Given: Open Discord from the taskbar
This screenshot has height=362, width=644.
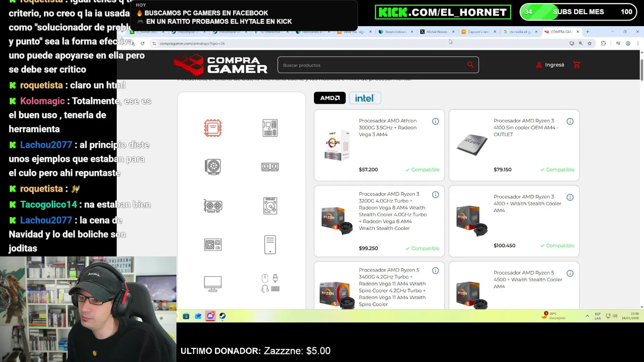Looking at the screenshot, I should (x=210, y=316).
